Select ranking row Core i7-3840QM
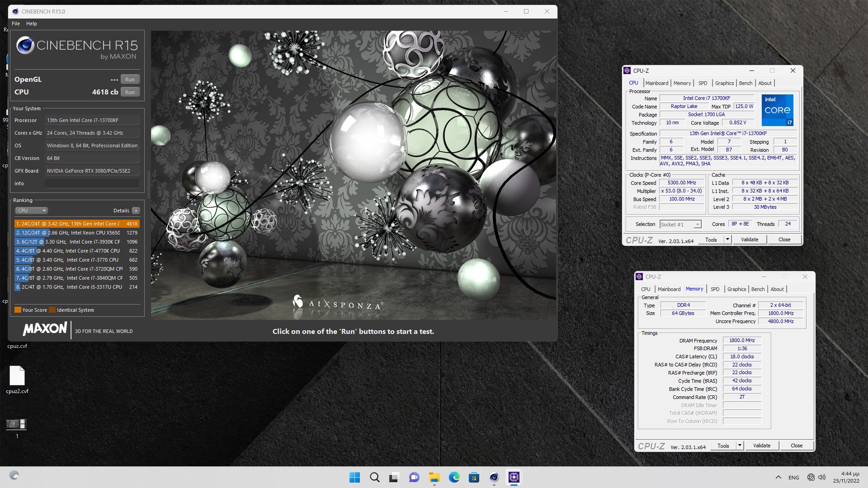This screenshot has height=488, width=868. (x=77, y=278)
